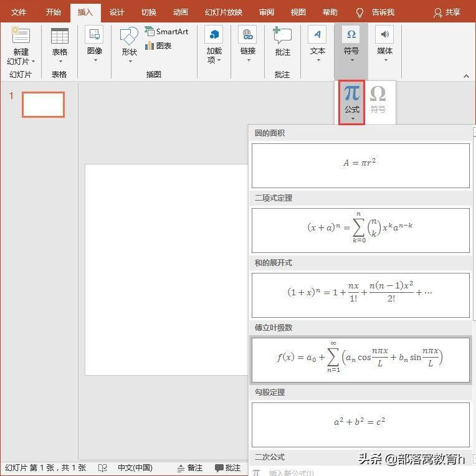Expand the Images dropdown arrow
Image resolution: width=476 pixels, height=476 pixels.
(95, 60)
